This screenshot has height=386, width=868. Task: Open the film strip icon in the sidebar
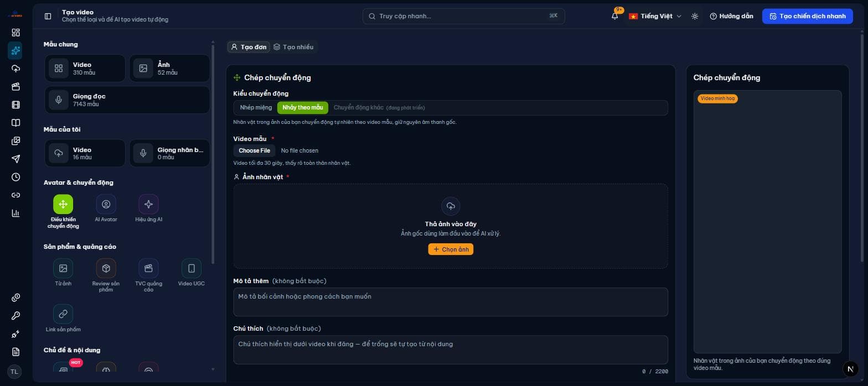pyautogui.click(x=15, y=105)
